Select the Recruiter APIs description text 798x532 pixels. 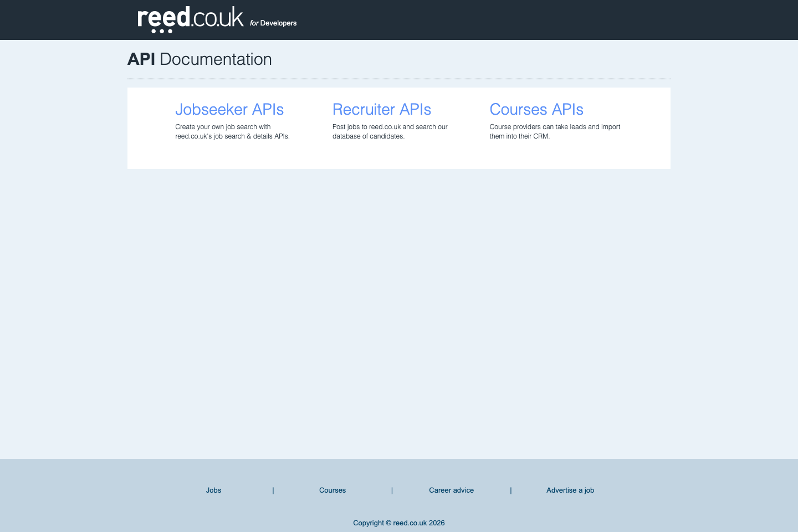tap(390, 131)
